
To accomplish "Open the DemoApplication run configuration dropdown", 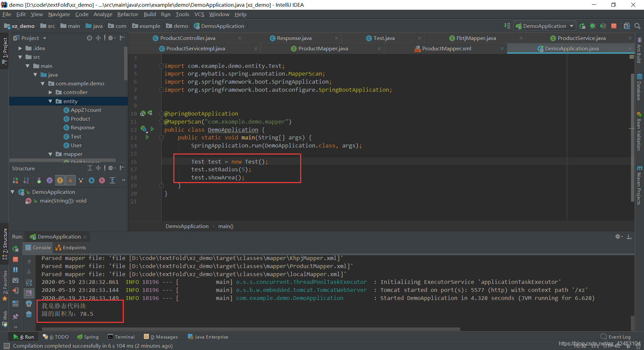I will [545, 26].
